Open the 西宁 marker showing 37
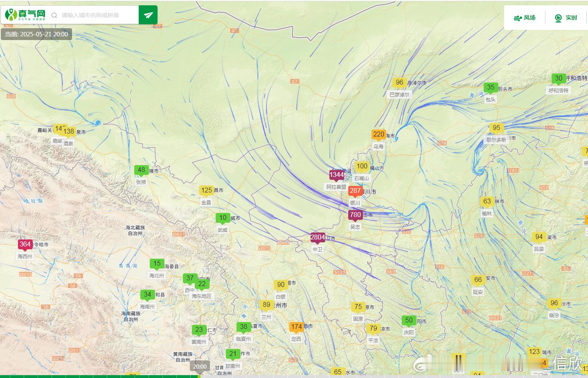 click(189, 278)
